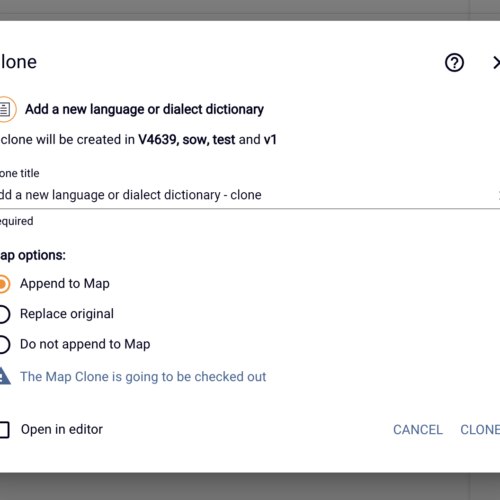Click 'The Map Clone is going to be checked out' message
The width and height of the screenshot is (500, 500).
click(x=143, y=377)
